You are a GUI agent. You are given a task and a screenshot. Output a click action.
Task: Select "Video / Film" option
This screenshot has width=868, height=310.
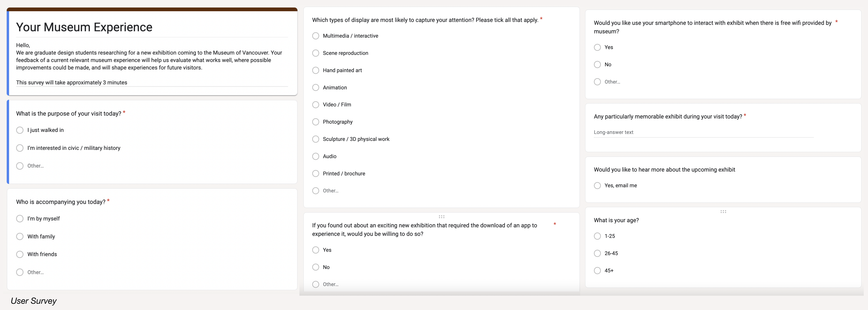click(316, 105)
